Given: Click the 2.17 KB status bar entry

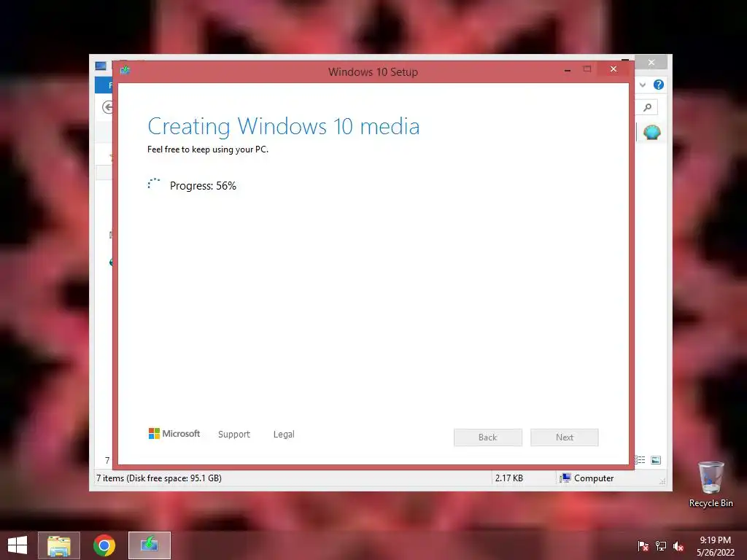Looking at the screenshot, I should [508, 478].
